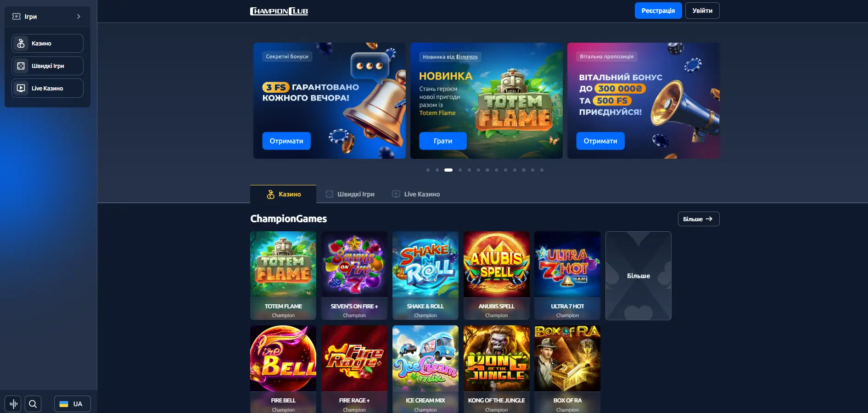
Task: Select the last carousel pagination dot
Action: (x=542, y=170)
